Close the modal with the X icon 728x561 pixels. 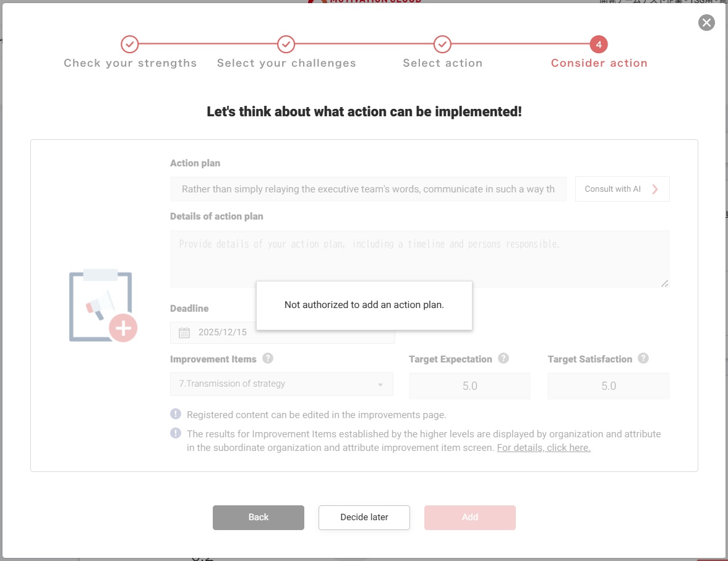click(706, 23)
